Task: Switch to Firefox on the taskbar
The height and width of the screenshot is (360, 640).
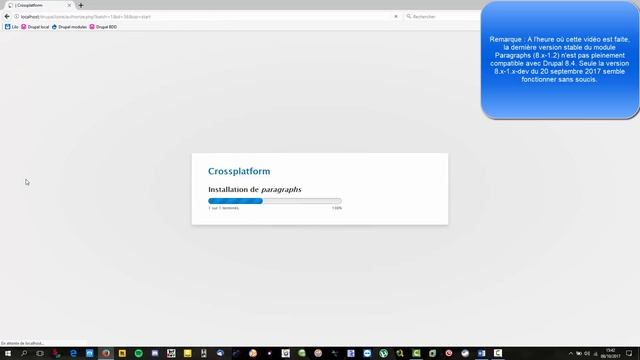Action: click(106, 353)
